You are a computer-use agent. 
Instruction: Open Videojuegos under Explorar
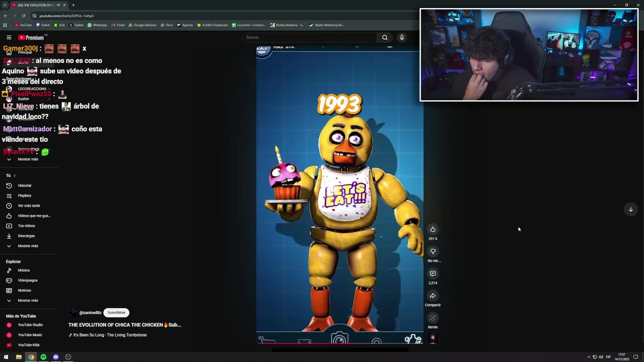[29, 280]
